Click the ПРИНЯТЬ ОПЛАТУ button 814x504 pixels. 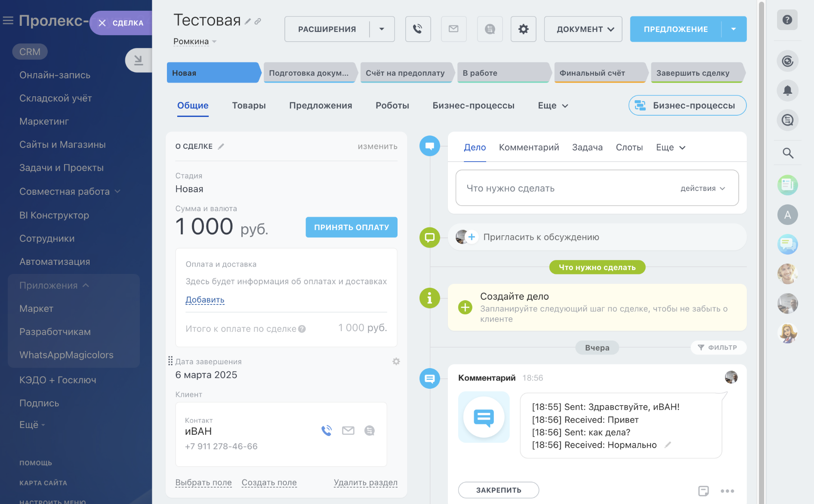click(351, 227)
